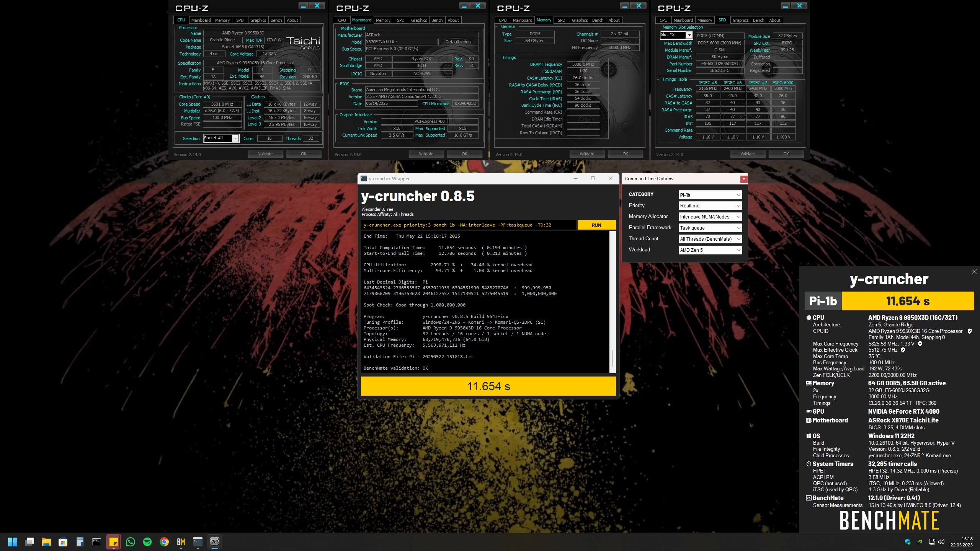980x551 pixels.
Task: Click the '0xB404032' CPU Microcode value
Action: [x=465, y=104]
